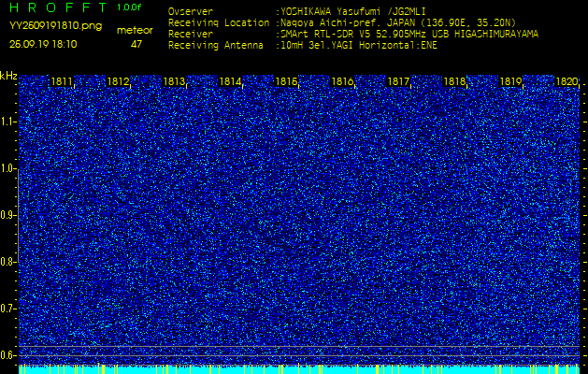Click the kHz axis unit label

pyautogui.click(x=8, y=76)
